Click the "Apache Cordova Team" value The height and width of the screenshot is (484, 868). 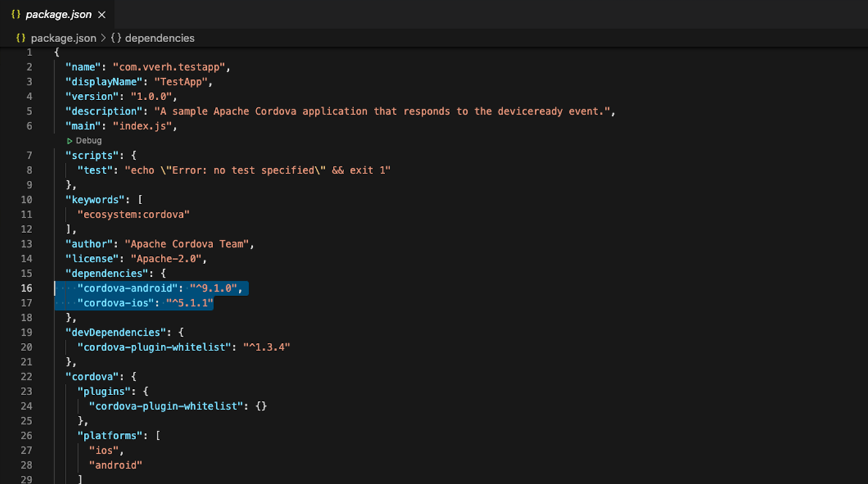coord(187,244)
